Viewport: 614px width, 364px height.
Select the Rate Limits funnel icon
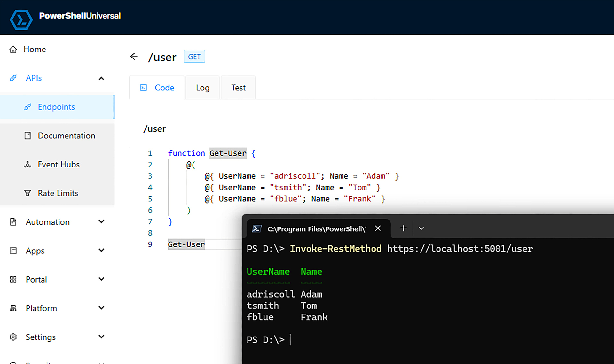coord(28,193)
